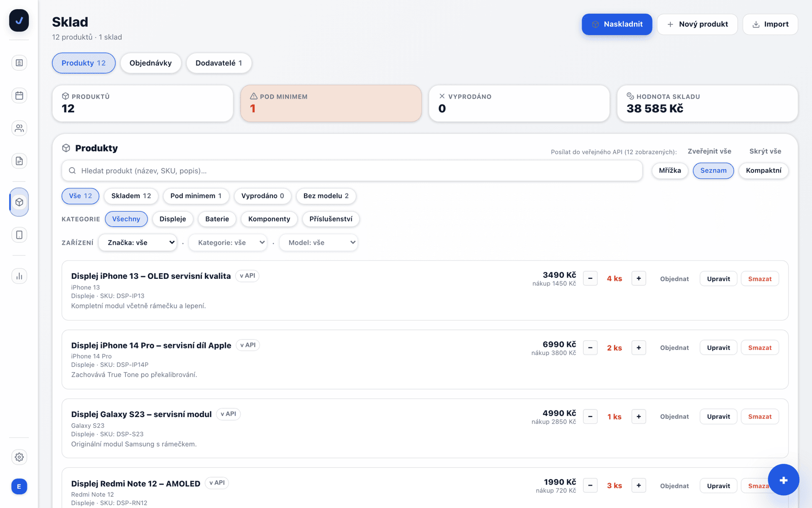Select the warehouse box icon in sidebar
Screen dimensions: 812x508
(x=19, y=202)
